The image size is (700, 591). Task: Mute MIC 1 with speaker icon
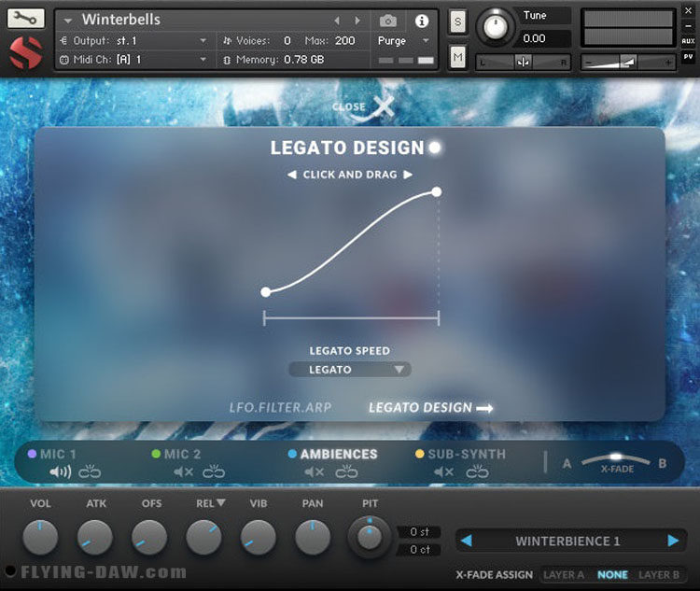61,471
